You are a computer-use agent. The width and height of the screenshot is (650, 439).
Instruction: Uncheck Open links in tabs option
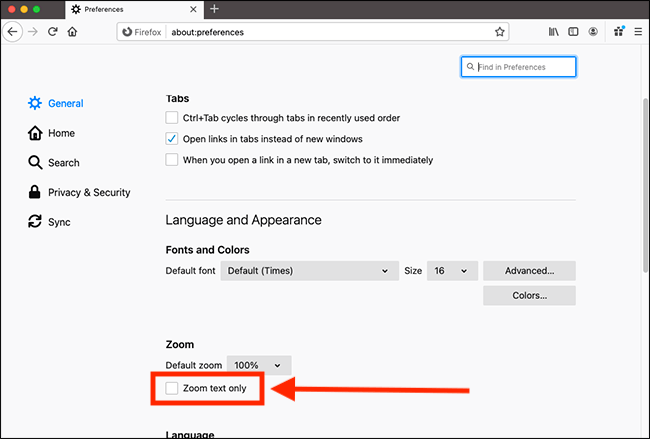click(172, 138)
